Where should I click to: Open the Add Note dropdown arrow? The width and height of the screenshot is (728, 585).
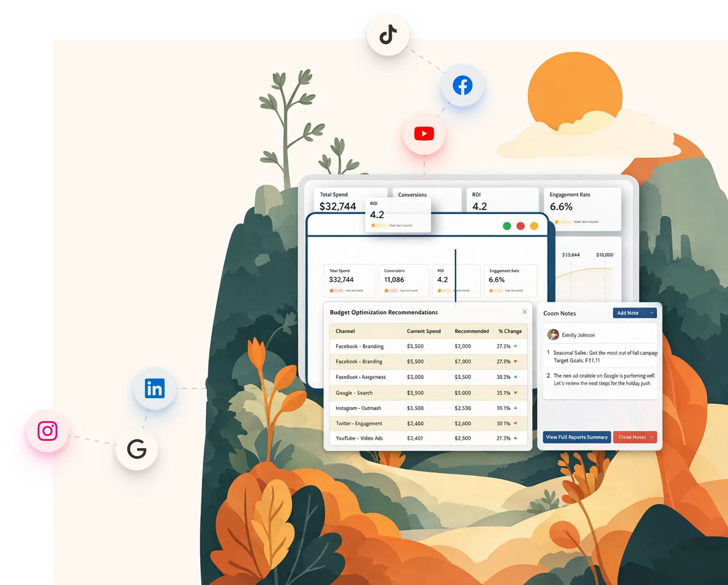(x=651, y=313)
